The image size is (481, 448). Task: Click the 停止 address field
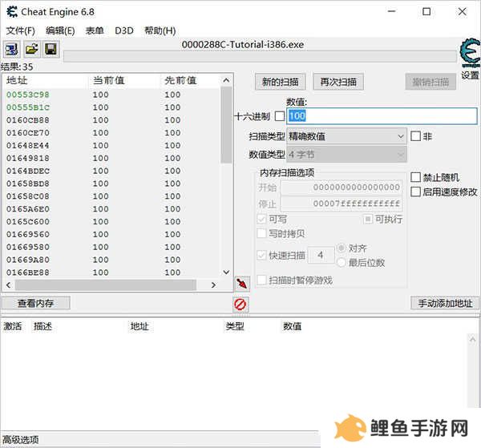pos(342,204)
